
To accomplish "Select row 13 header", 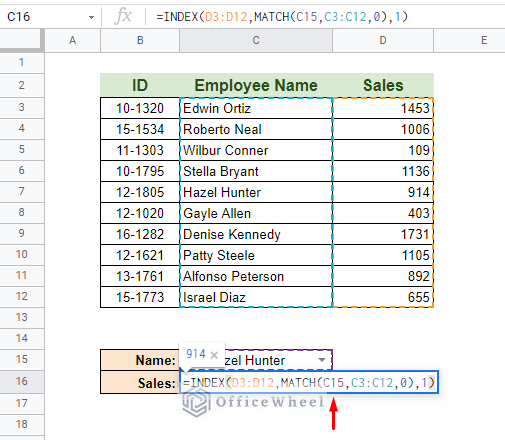I will 22,317.
